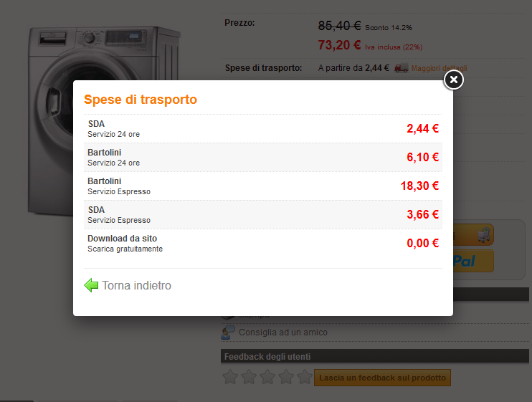The image size is (532, 402).
Task: Click the 18,30 € shipping price
Action: click(419, 186)
